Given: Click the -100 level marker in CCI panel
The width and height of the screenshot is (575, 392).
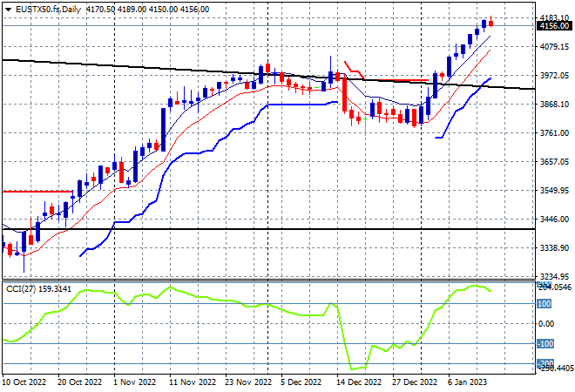Looking at the screenshot, I should [545, 343].
